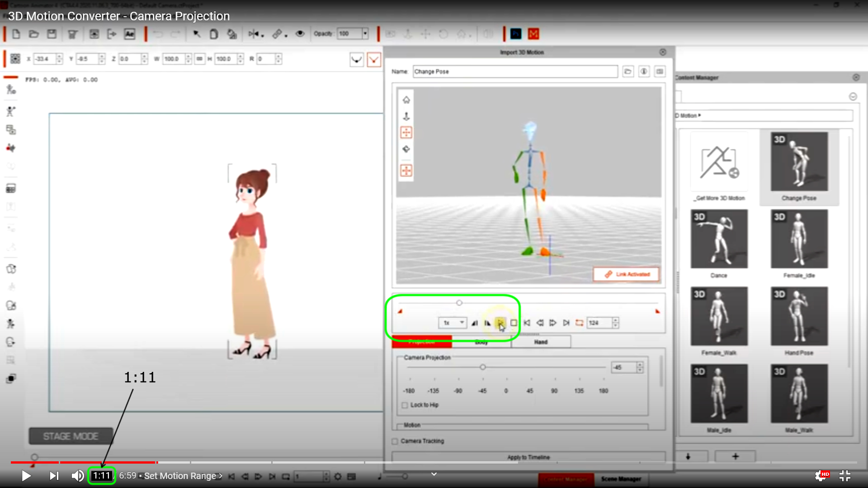The width and height of the screenshot is (868, 488).
Task: Click the info icon next to the Name field
Action: (x=644, y=71)
